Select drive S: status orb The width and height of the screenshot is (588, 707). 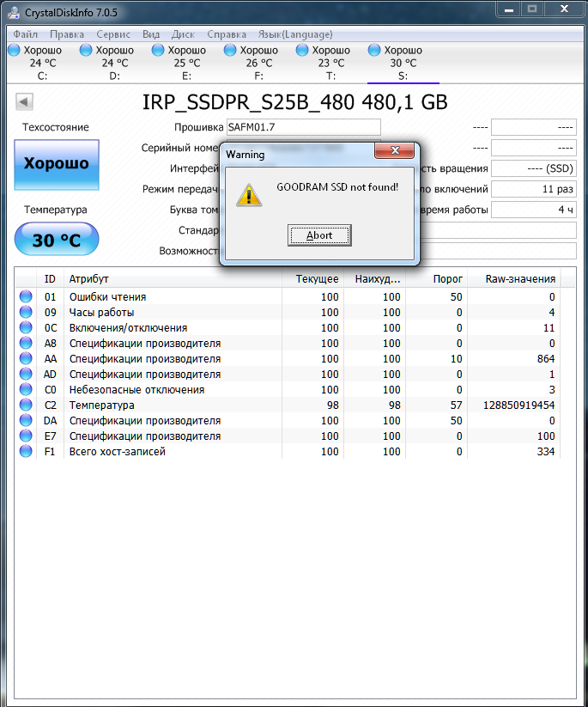pyautogui.click(x=374, y=50)
